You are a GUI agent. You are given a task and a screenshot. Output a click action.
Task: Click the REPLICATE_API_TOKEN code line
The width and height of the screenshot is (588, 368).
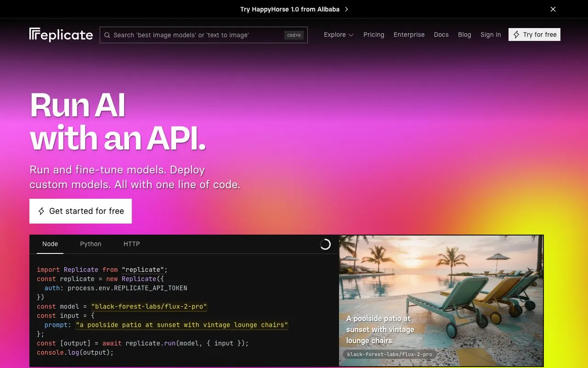click(116, 288)
